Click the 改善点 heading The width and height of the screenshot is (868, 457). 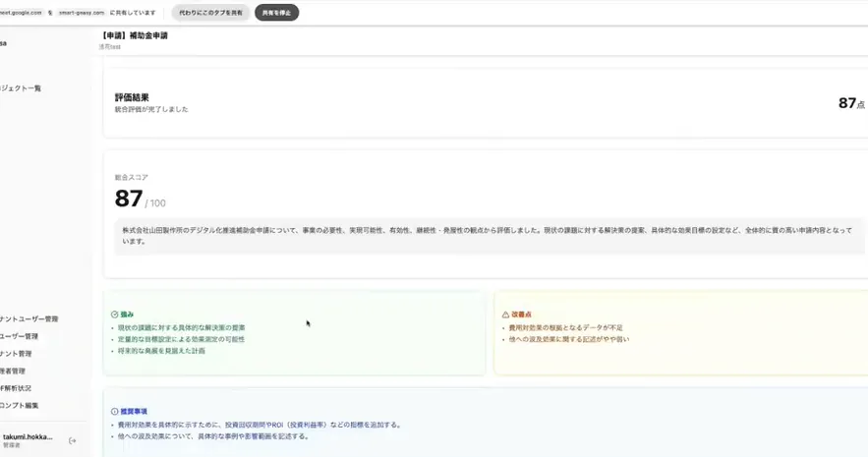(521, 314)
